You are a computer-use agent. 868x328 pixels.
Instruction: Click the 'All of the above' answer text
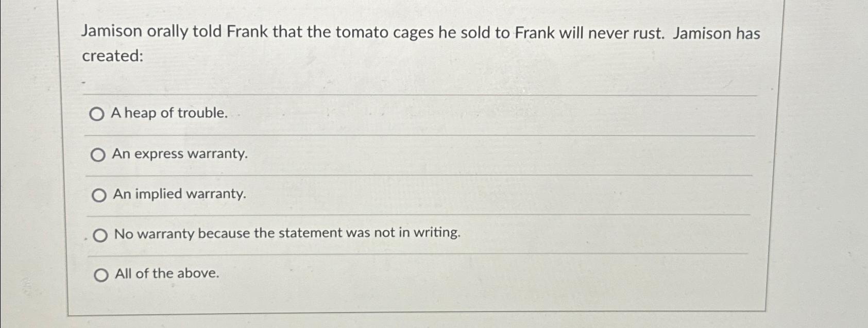point(166,273)
